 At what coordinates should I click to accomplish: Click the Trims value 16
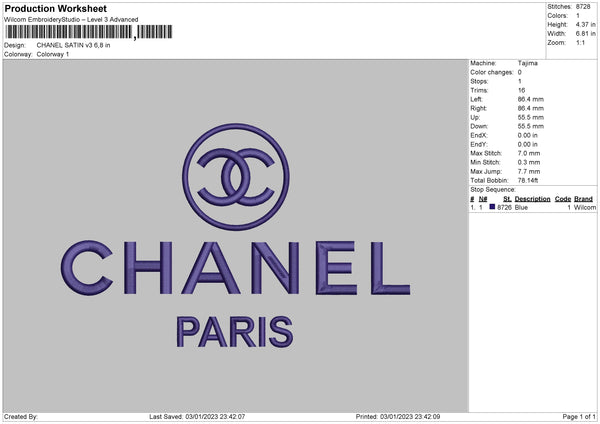[521, 90]
